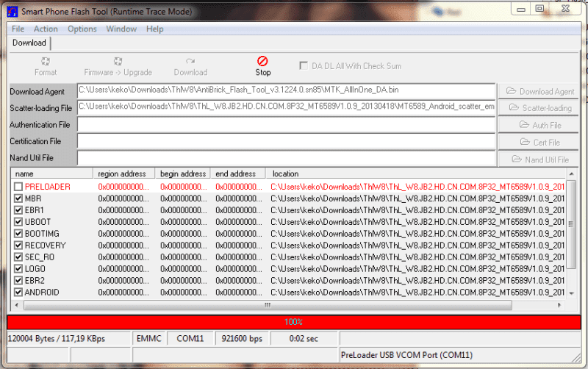
Task: Maximize the Flash Tool window
Action: (x=539, y=8)
